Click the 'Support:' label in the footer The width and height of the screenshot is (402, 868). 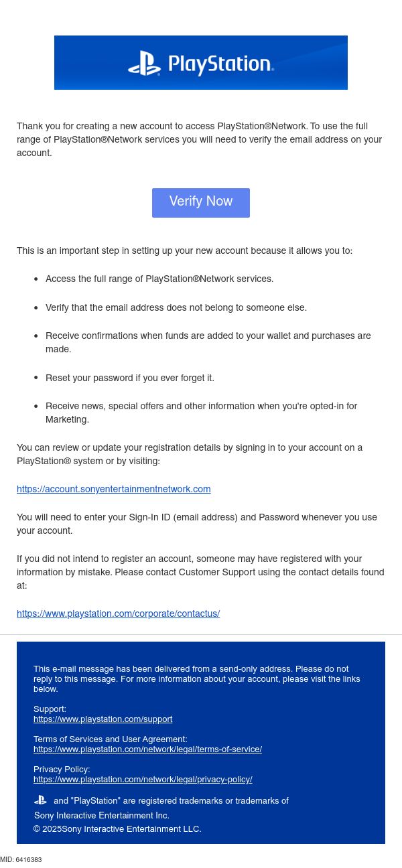[x=50, y=709]
